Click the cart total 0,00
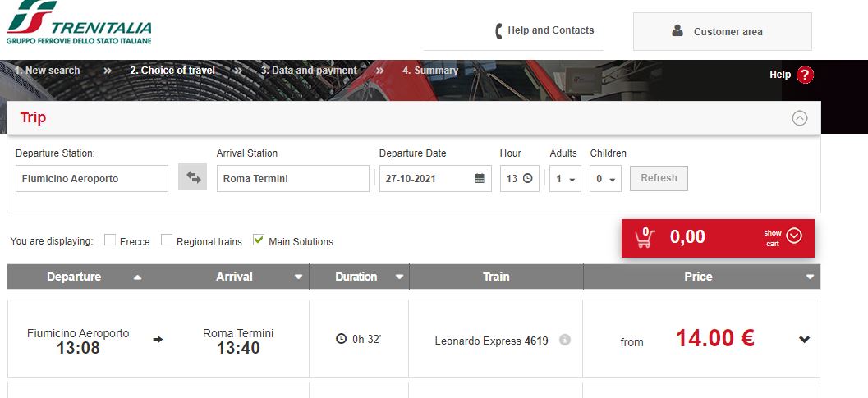This screenshot has height=398, width=868. click(x=687, y=237)
